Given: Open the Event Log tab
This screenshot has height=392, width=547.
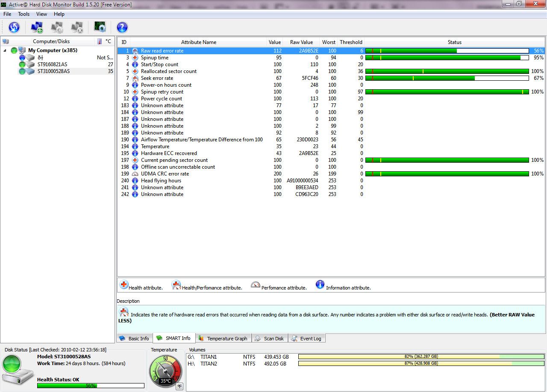Looking at the screenshot, I should (x=306, y=338).
